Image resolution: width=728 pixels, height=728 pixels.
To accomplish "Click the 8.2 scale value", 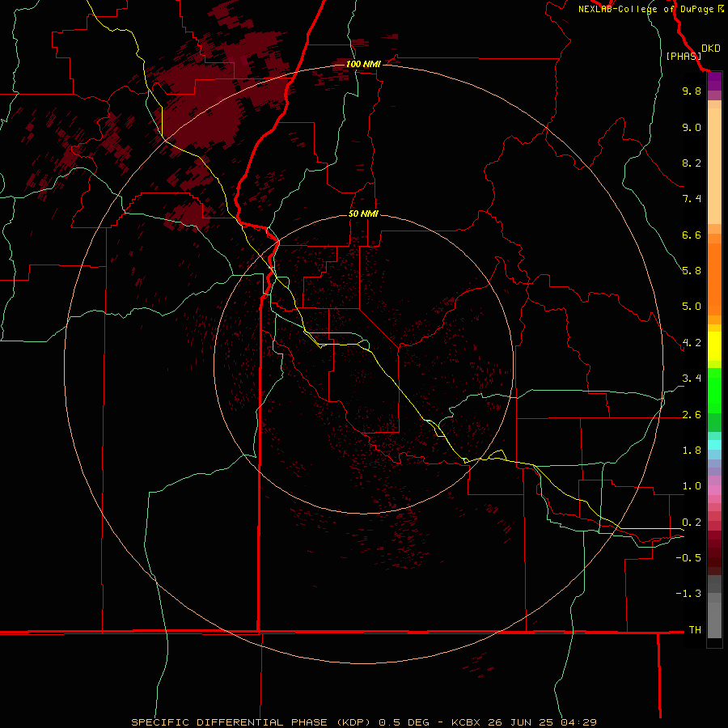I will coord(692,163).
